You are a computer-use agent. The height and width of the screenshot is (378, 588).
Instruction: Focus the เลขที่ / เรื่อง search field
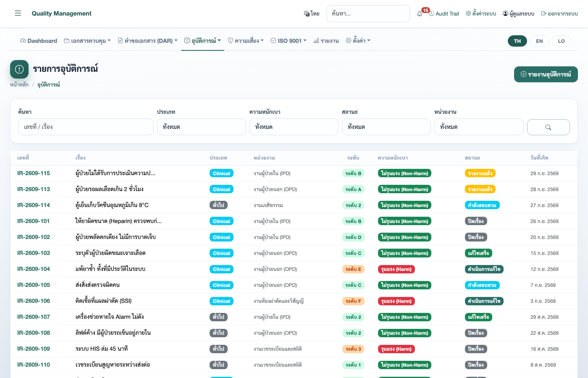point(86,127)
